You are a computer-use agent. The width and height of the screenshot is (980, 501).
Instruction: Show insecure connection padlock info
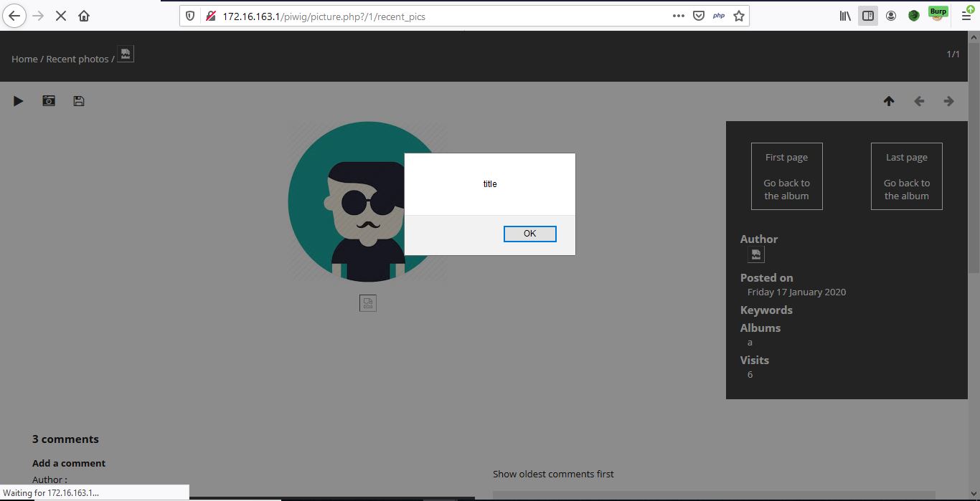pyautogui.click(x=211, y=16)
